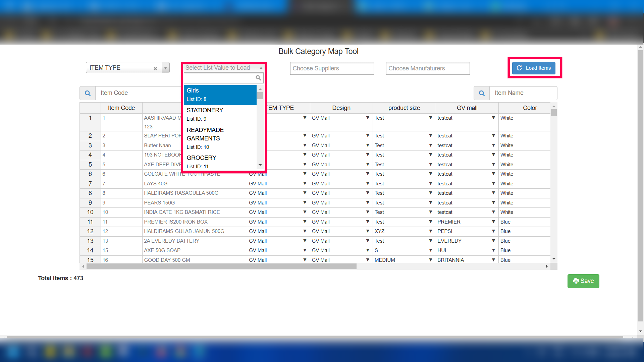Screen dimensions: 644x362
Task: Click the Item Name search magnifier icon
Action: click(x=482, y=93)
